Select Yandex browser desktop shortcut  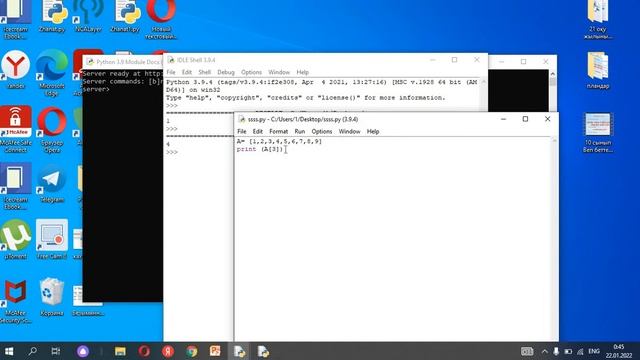(16, 69)
